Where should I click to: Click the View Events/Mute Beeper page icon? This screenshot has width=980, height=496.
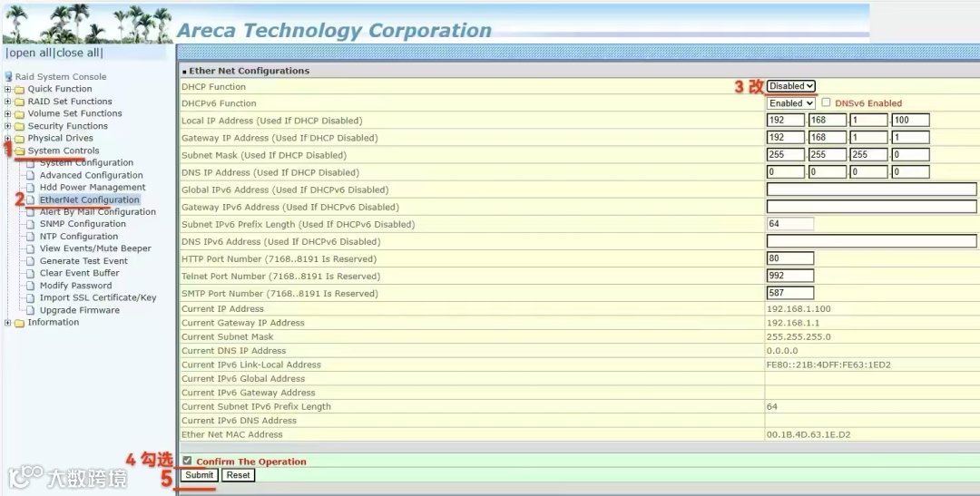coord(30,248)
